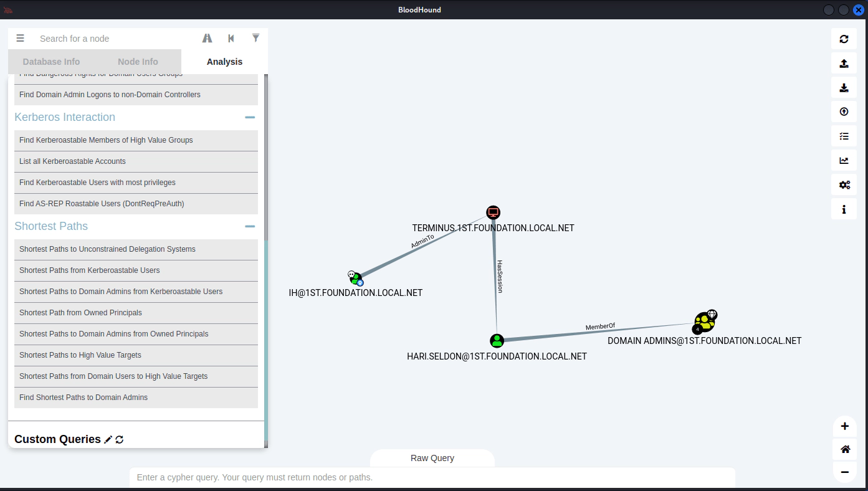
Task: Select the Analysis tab
Action: [224, 62]
